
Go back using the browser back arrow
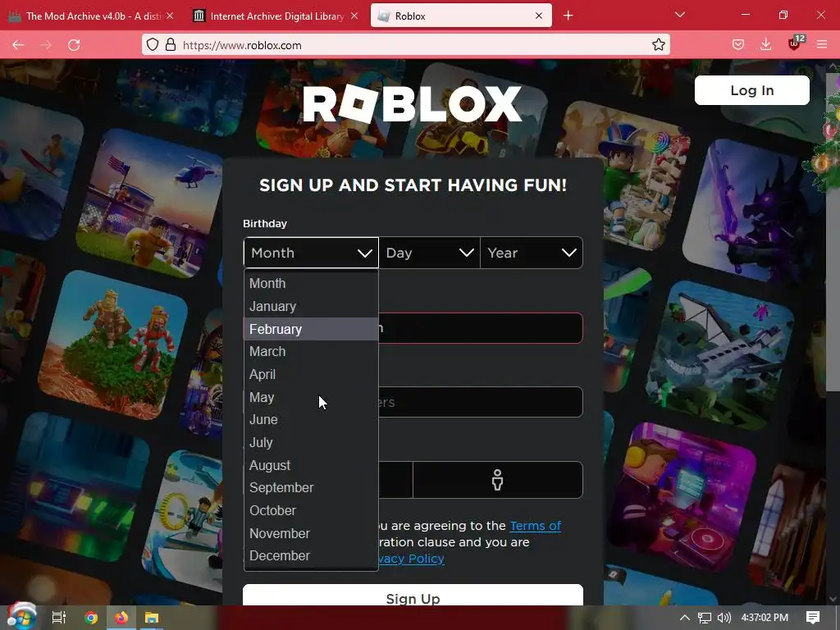(x=18, y=45)
